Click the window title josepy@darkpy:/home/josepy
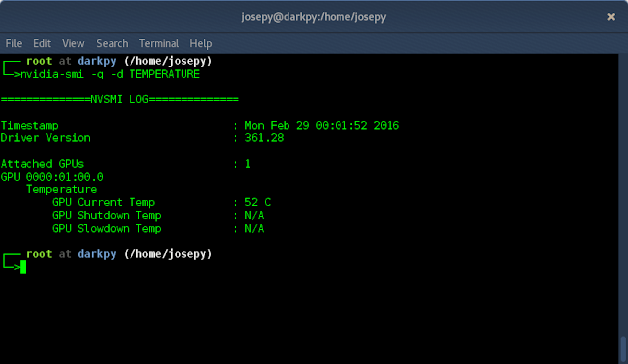The image size is (628, 364). coord(314,17)
